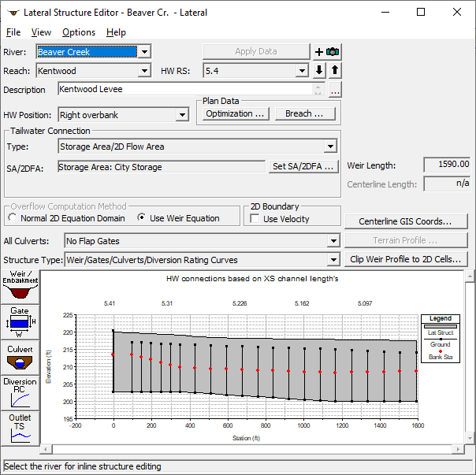Open the File menu
This screenshot has height=475, width=476.
tap(13, 32)
